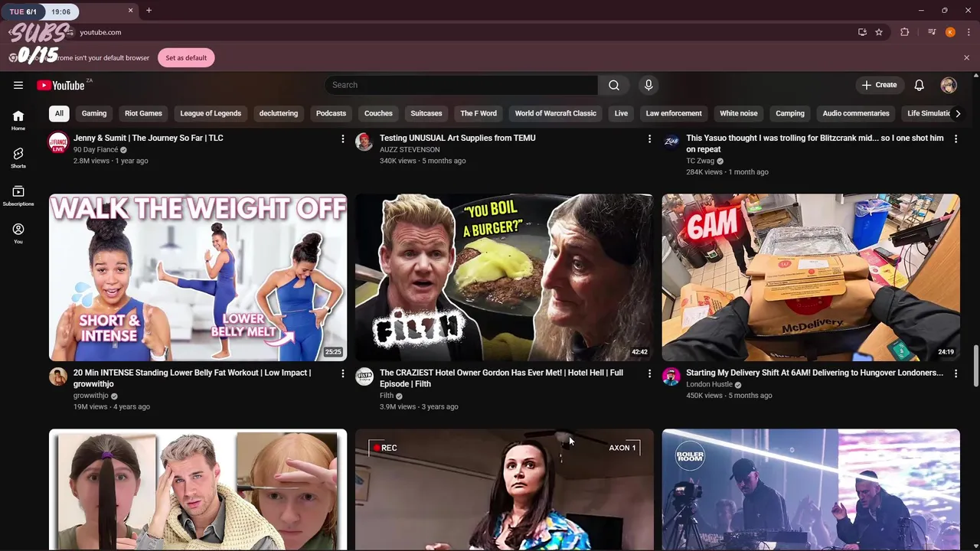Open the notifications bell
The height and width of the screenshot is (551, 980).
pyautogui.click(x=919, y=85)
